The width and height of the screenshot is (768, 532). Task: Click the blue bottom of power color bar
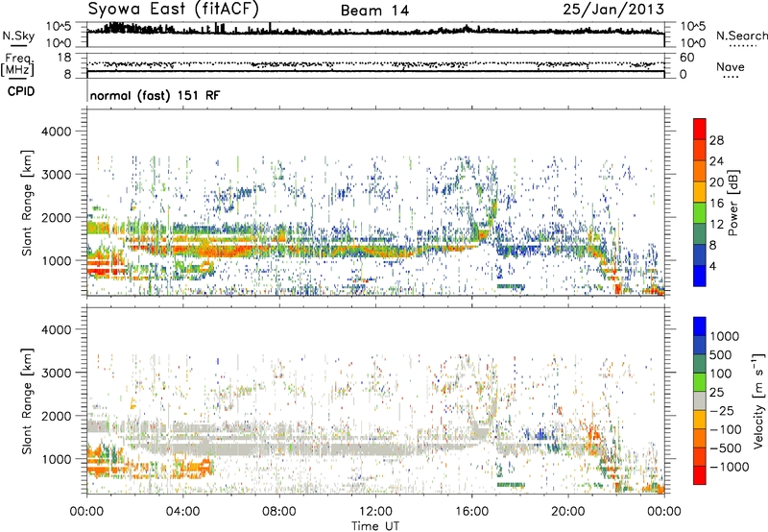700,276
